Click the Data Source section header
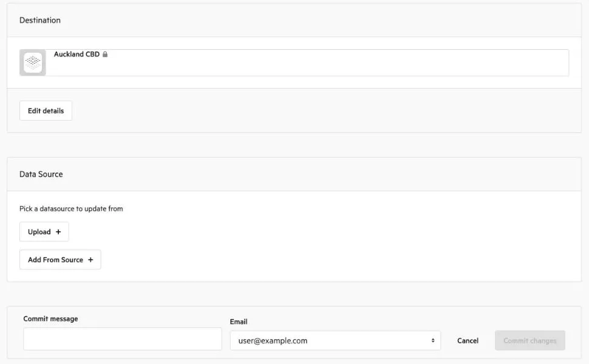Screen dimensions: 589x364 (41, 174)
